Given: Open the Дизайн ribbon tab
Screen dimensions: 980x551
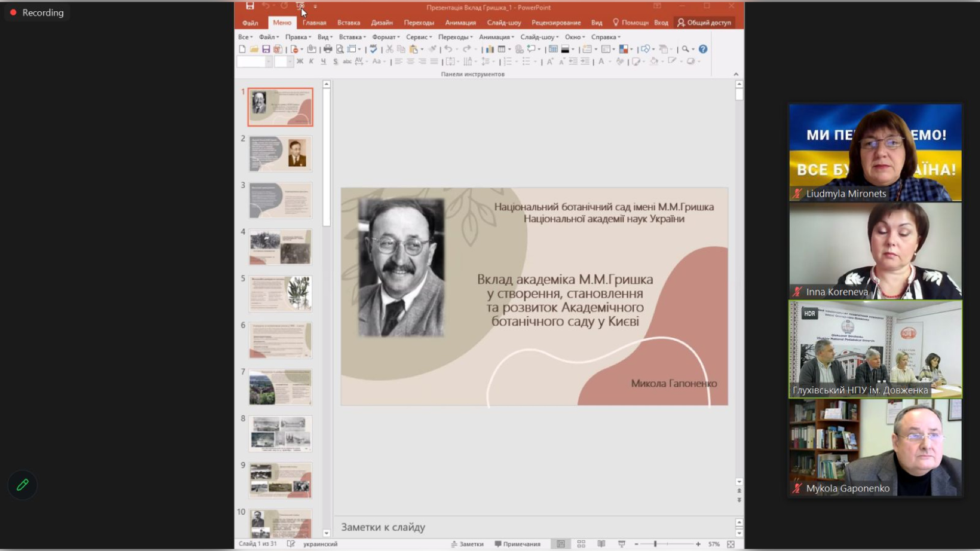Looking at the screenshot, I should [x=382, y=22].
